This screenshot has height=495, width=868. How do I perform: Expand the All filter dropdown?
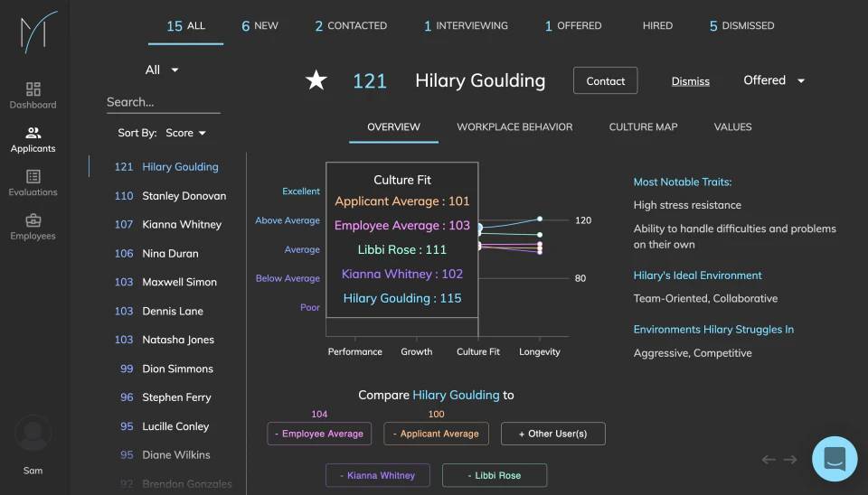(x=162, y=70)
